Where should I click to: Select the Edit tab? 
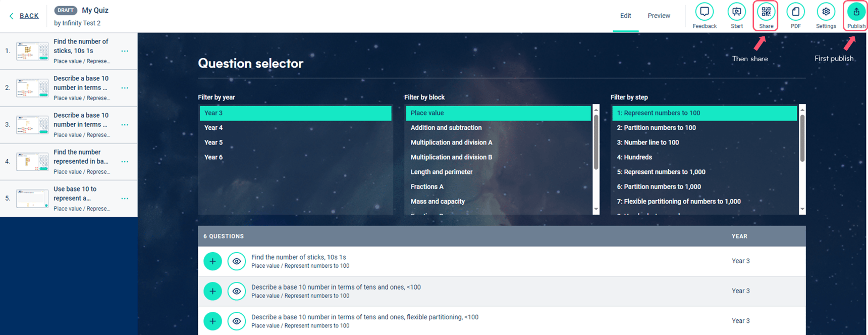click(x=625, y=16)
